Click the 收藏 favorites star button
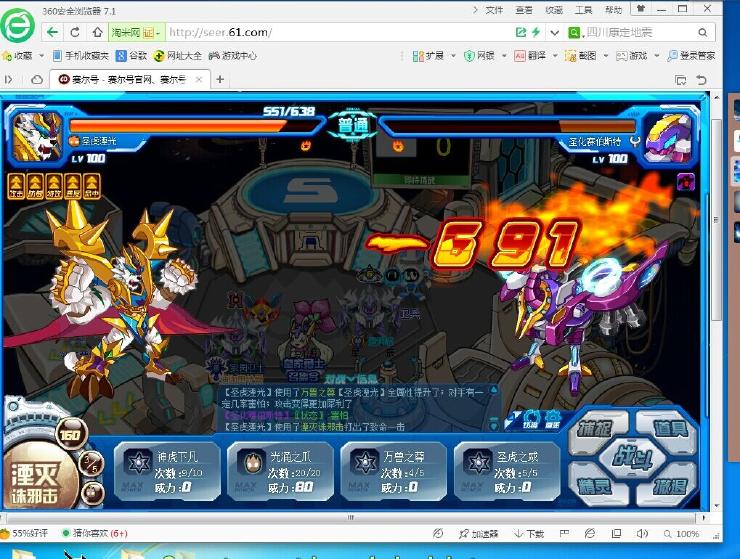This screenshot has height=559, width=740. click(x=17, y=56)
